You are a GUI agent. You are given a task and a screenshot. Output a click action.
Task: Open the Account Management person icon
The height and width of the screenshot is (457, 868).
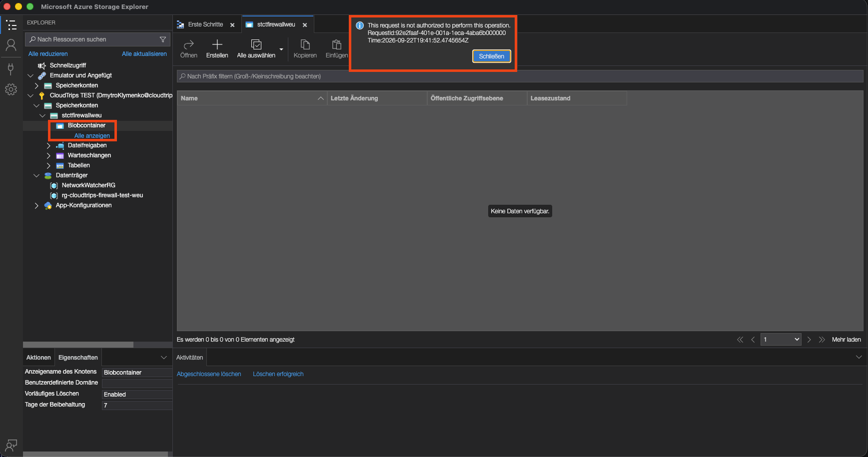[x=11, y=45]
